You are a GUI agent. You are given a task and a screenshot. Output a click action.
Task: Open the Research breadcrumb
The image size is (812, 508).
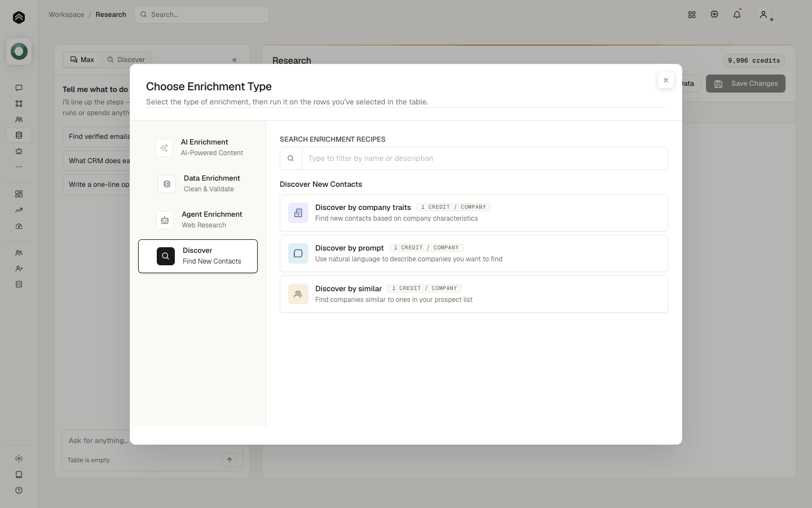tap(111, 15)
